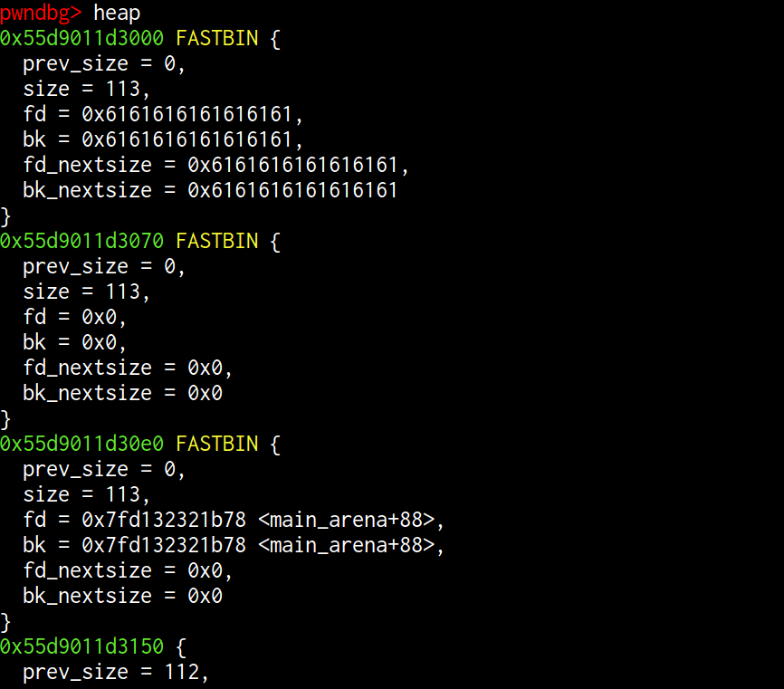Click the fd pointer 0x7fd132321b78

tap(164, 520)
